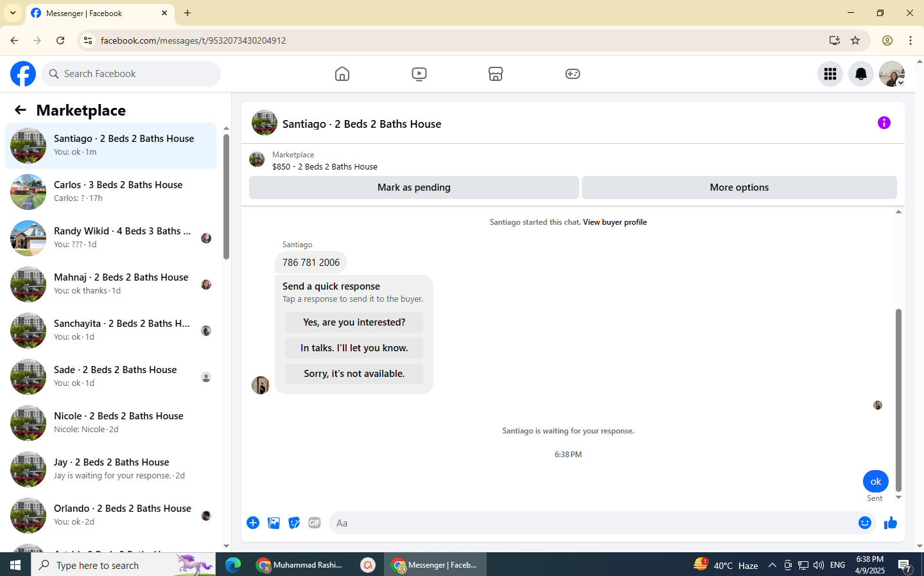924x576 pixels.
Task: Select the Messenger | Facebook tab
Action: (x=100, y=13)
